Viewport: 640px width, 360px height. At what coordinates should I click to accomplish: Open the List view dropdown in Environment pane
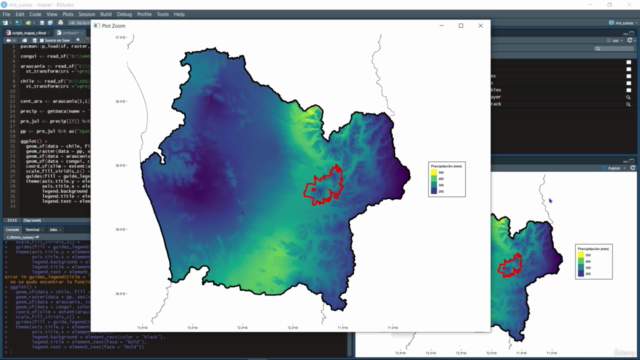point(615,40)
